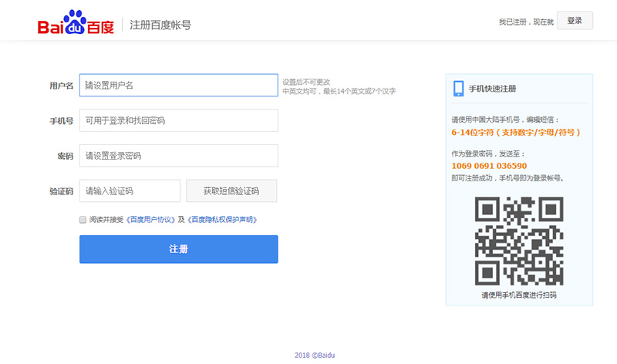617x364 pixels.
Task: Focus the 密码 password input field
Action: click(x=178, y=156)
